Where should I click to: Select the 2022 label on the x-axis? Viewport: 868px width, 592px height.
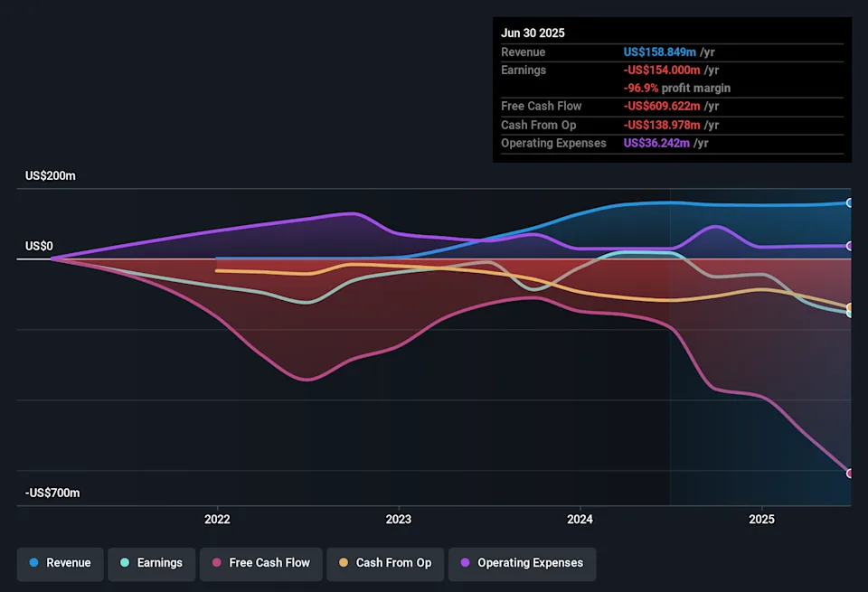[217, 520]
